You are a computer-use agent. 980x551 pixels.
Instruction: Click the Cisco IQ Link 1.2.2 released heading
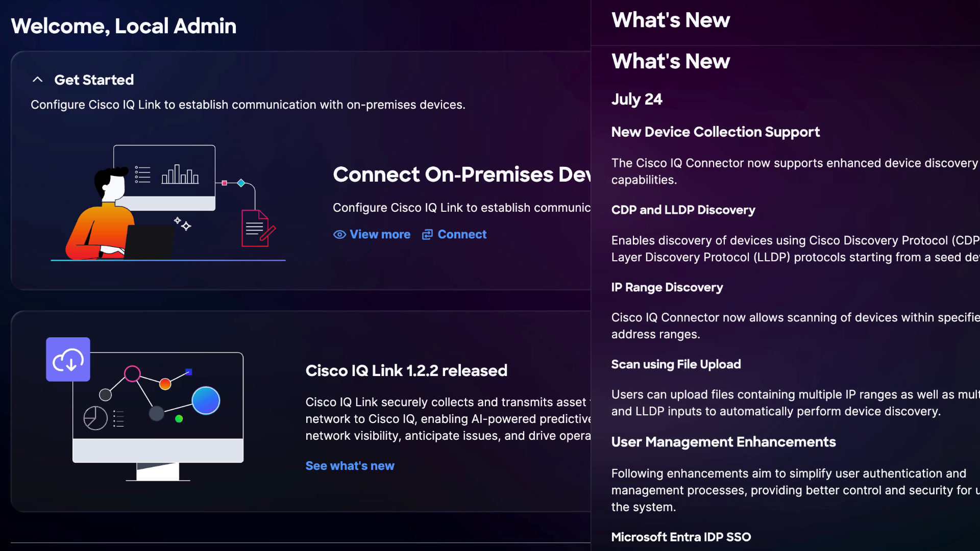[x=406, y=370]
